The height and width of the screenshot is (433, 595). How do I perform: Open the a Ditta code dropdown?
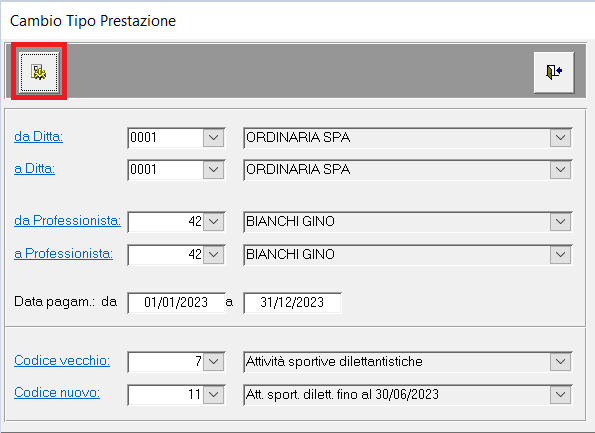click(214, 170)
